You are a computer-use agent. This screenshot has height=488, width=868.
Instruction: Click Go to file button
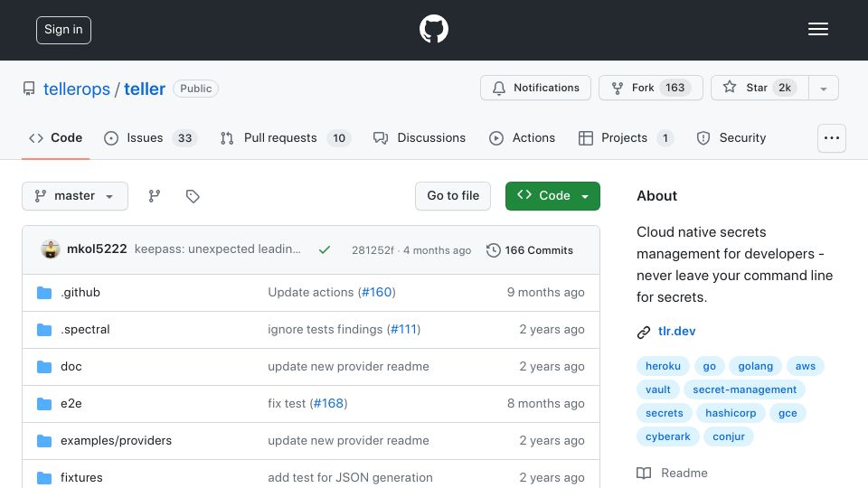pyautogui.click(x=453, y=196)
